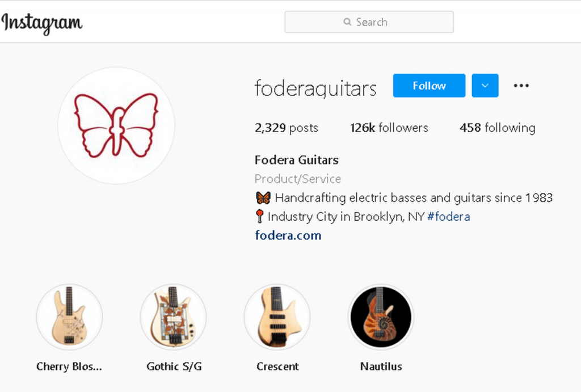The height and width of the screenshot is (392, 581).
Task: Click the search magnifier icon
Action: pyautogui.click(x=347, y=22)
